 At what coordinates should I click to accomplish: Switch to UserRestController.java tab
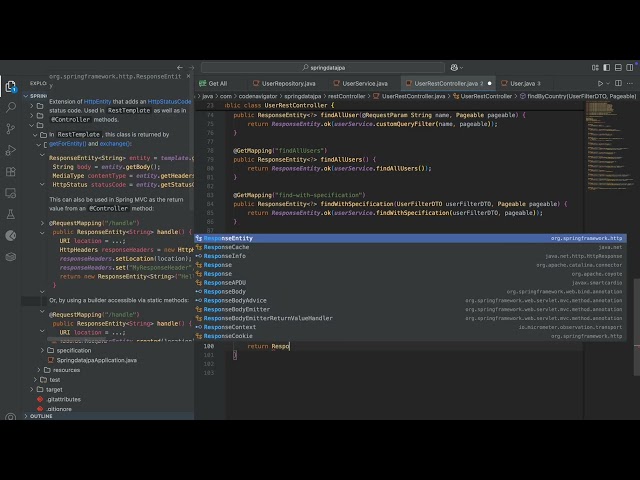[x=448, y=83]
